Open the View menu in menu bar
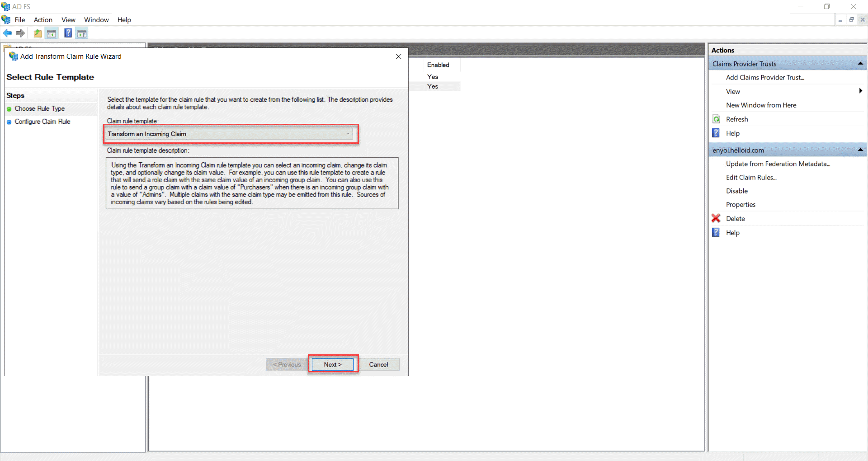Image resolution: width=868 pixels, height=461 pixels. tap(68, 19)
